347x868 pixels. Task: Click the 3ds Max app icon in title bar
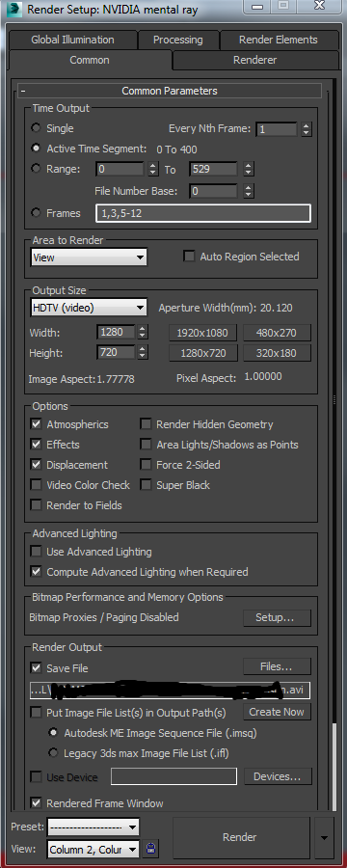pos(14,10)
